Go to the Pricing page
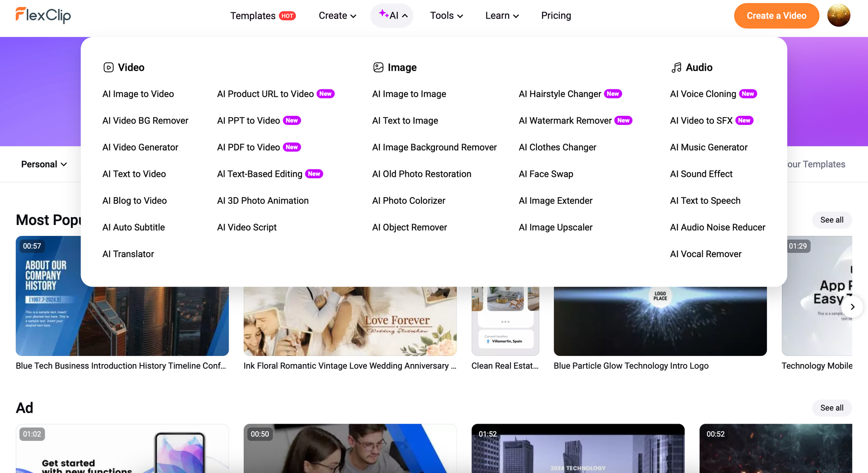The width and height of the screenshot is (868, 473). [x=556, y=16]
